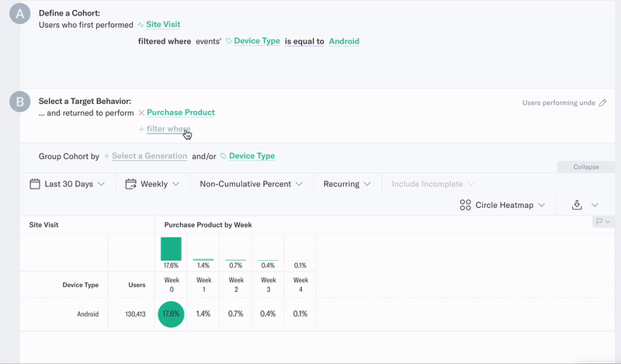The image size is (621, 364).
Task: Click the flag icon above the table
Action: tap(599, 222)
